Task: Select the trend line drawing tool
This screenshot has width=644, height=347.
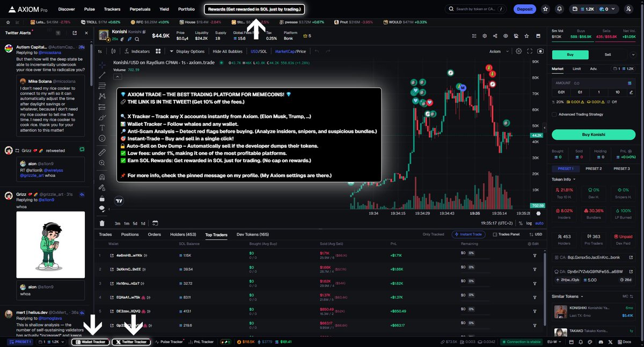Action: [102, 74]
